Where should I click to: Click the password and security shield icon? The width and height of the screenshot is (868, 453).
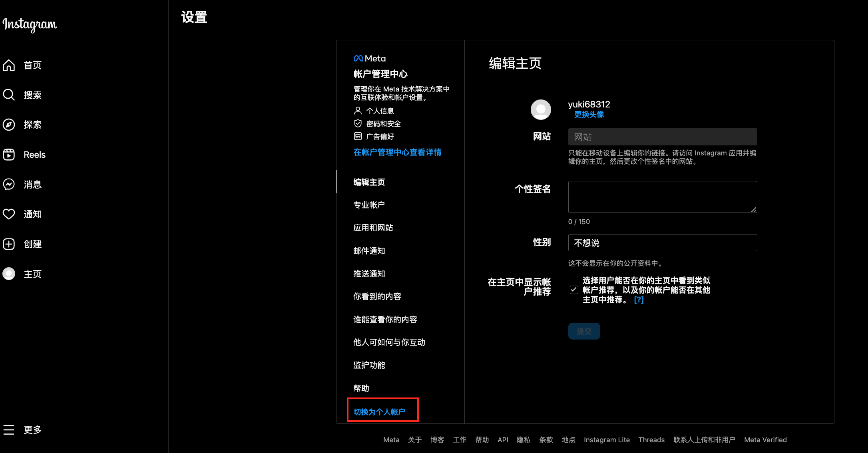(x=358, y=123)
